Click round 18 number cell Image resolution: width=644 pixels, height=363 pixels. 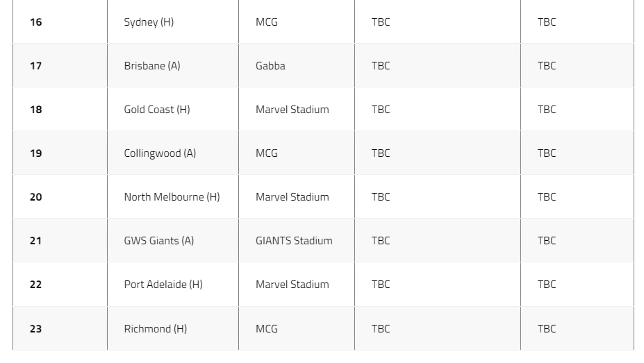(x=60, y=110)
